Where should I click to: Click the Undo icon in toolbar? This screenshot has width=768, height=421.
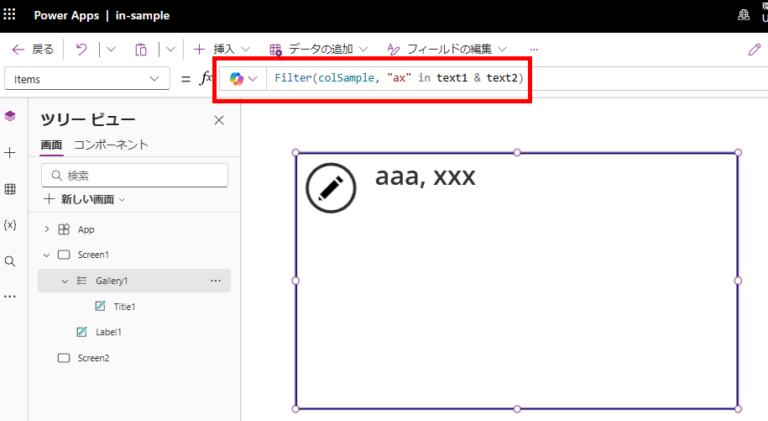81,49
